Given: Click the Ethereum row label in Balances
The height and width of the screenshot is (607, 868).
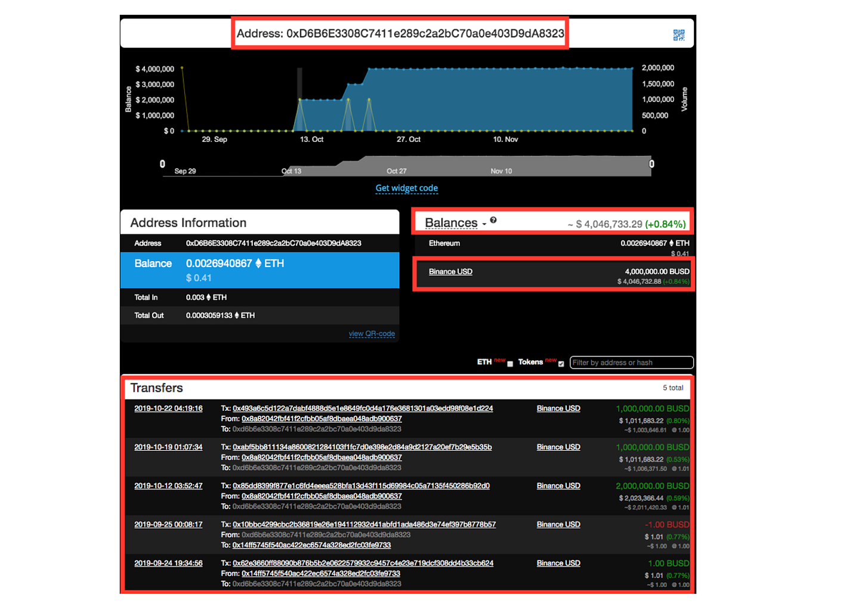Looking at the screenshot, I should tap(444, 243).
